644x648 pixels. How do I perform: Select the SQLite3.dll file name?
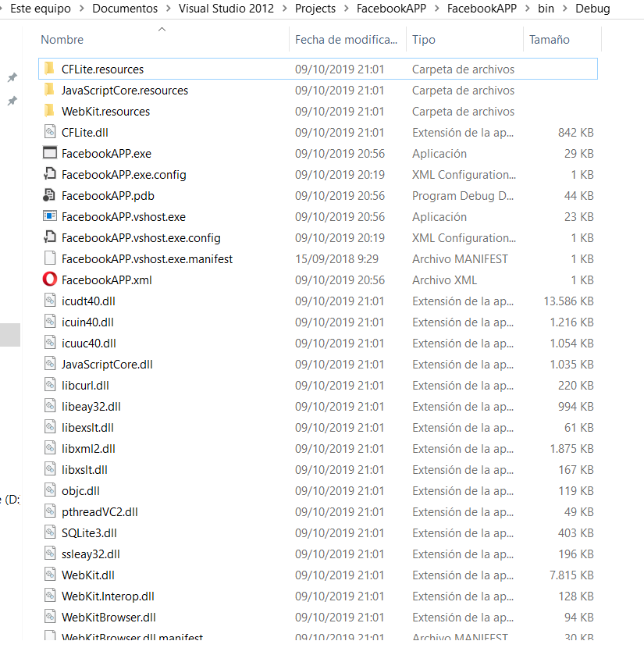point(89,533)
